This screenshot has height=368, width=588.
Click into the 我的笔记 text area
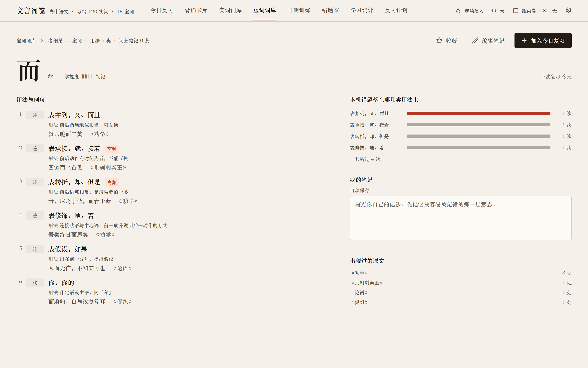click(x=460, y=218)
